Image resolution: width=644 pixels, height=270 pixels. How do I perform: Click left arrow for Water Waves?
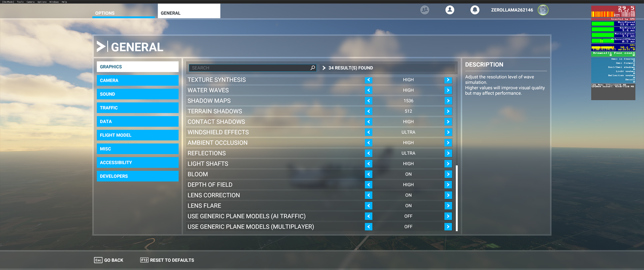coord(368,90)
